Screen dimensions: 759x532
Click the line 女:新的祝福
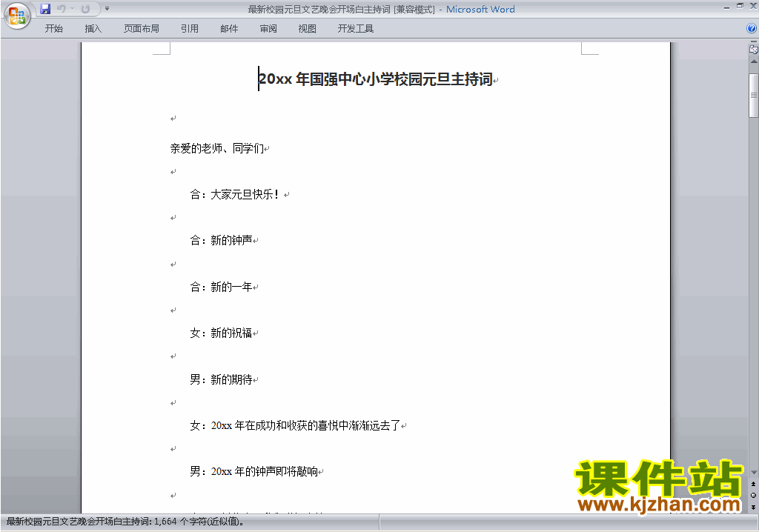coord(221,333)
